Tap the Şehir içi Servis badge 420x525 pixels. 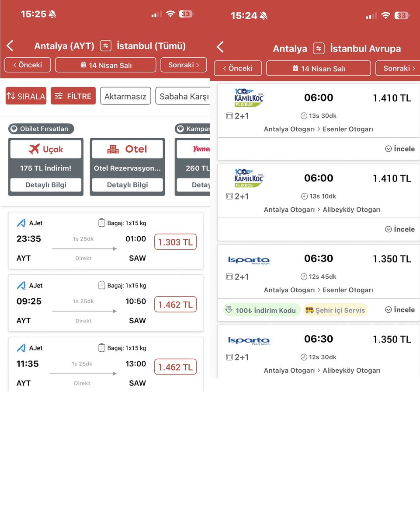coord(335,310)
